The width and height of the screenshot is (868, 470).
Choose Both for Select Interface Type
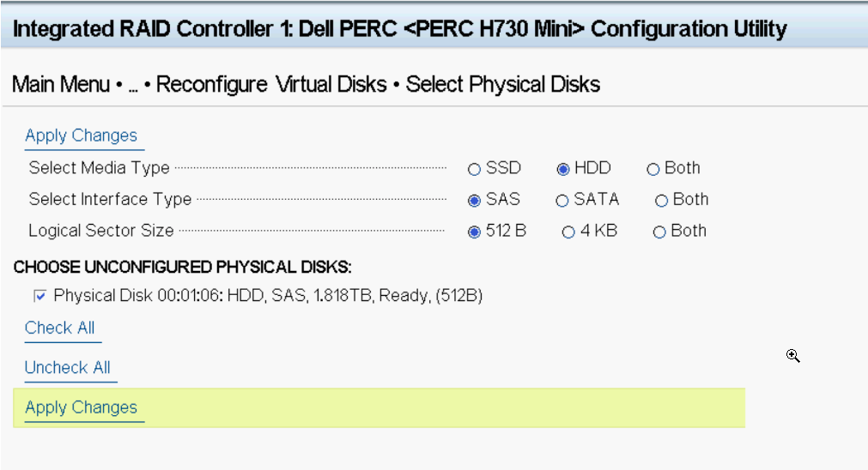coord(662,200)
